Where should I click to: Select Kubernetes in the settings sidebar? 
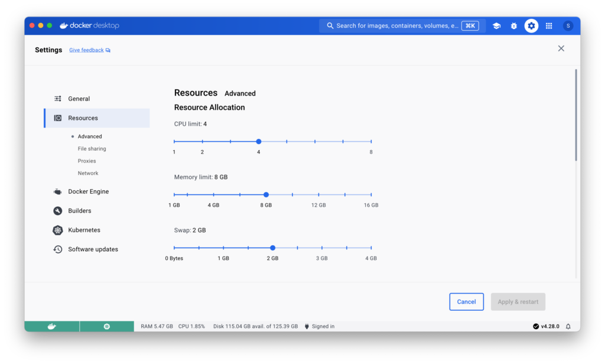tap(84, 230)
